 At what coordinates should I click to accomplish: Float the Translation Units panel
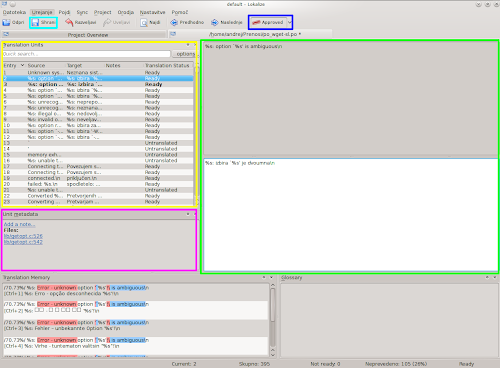pyautogui.click(x=188, y=45)
